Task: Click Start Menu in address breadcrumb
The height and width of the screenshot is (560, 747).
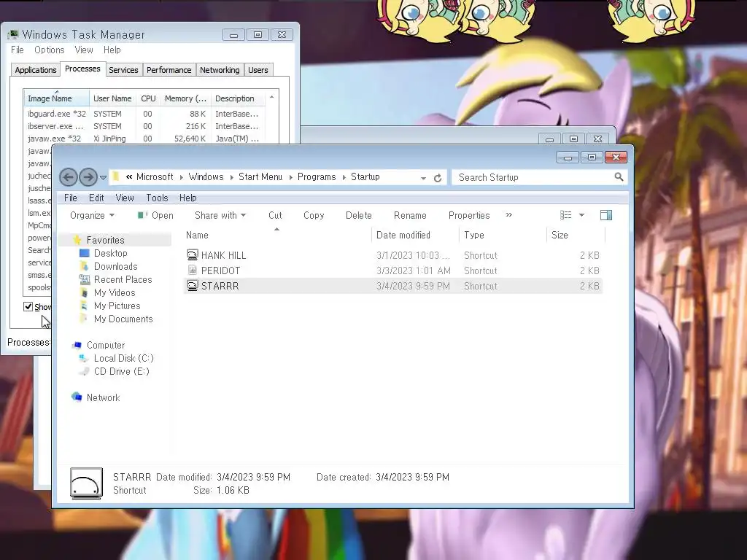Action: [260, 176]
